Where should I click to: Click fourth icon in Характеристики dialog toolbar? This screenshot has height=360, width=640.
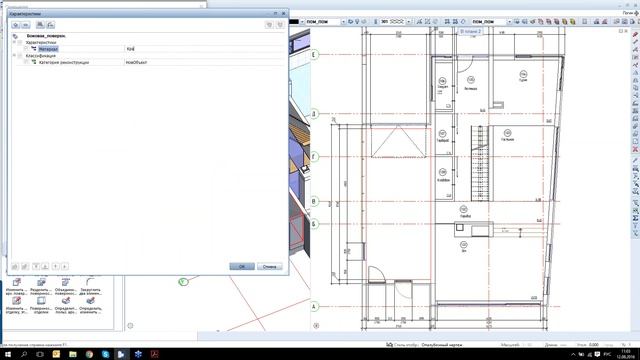[50, 25]
